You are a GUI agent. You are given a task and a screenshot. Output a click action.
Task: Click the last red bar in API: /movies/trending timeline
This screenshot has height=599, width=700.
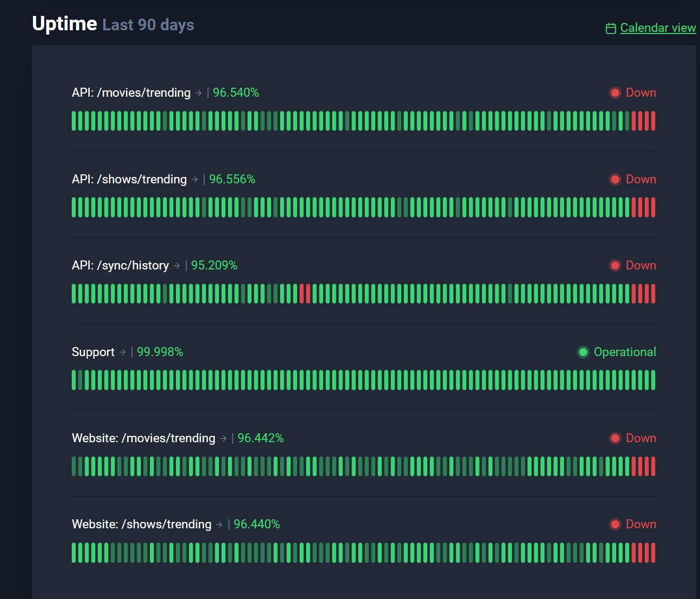[x=653, y=121]
